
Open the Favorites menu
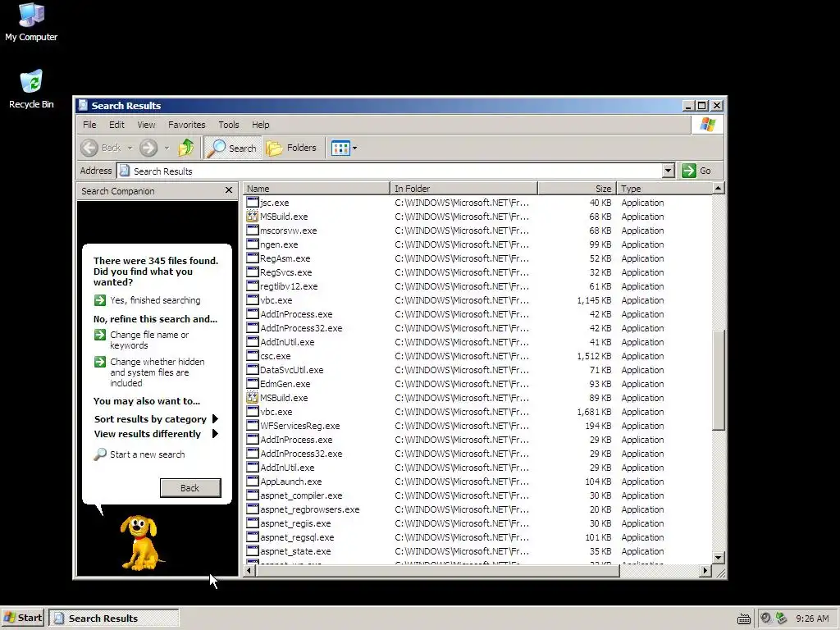pos(186,125)
